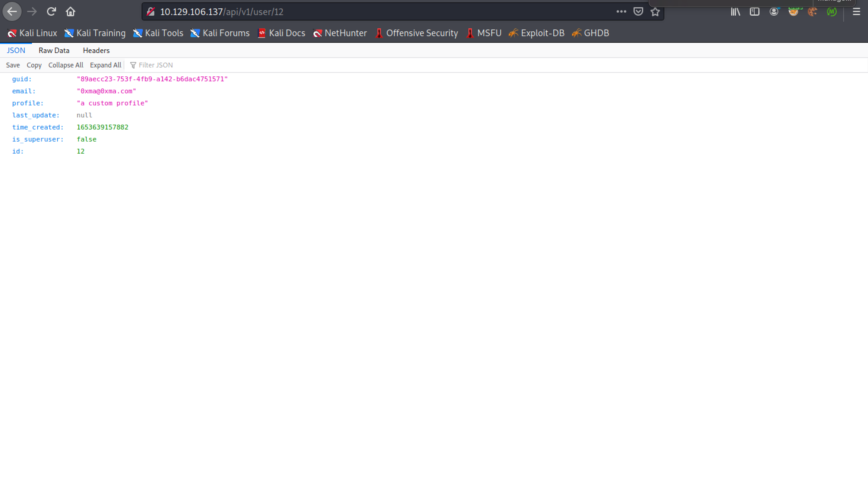Expand All JSON nodes
This screenshot has height=486, width=868.
(105, 65)
